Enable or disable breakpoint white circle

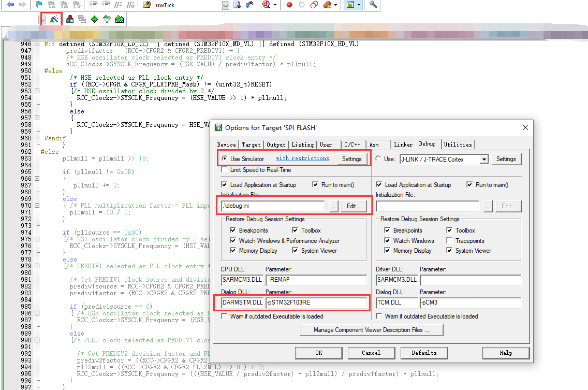(x=301, y=5)
